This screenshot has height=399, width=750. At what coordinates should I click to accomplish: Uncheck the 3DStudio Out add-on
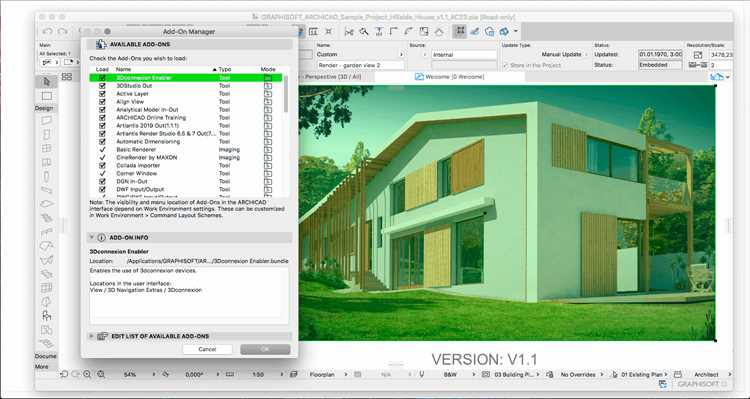[x=102, y=86]
